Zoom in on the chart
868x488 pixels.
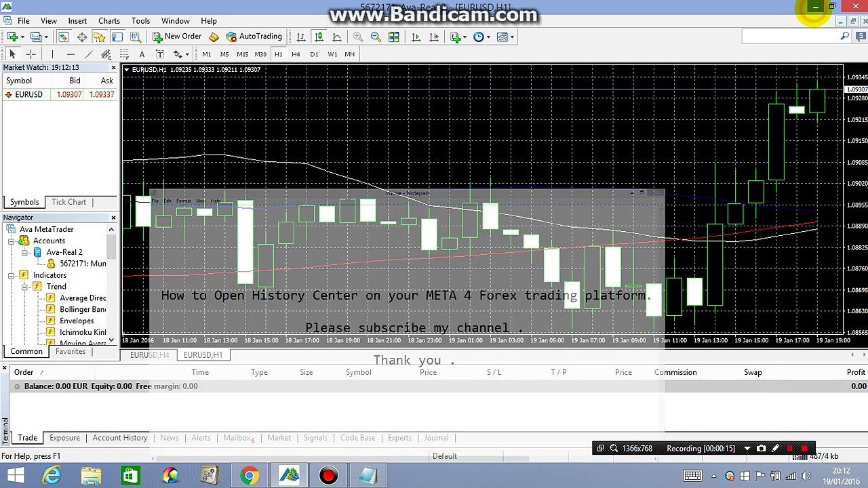[357, 37]
